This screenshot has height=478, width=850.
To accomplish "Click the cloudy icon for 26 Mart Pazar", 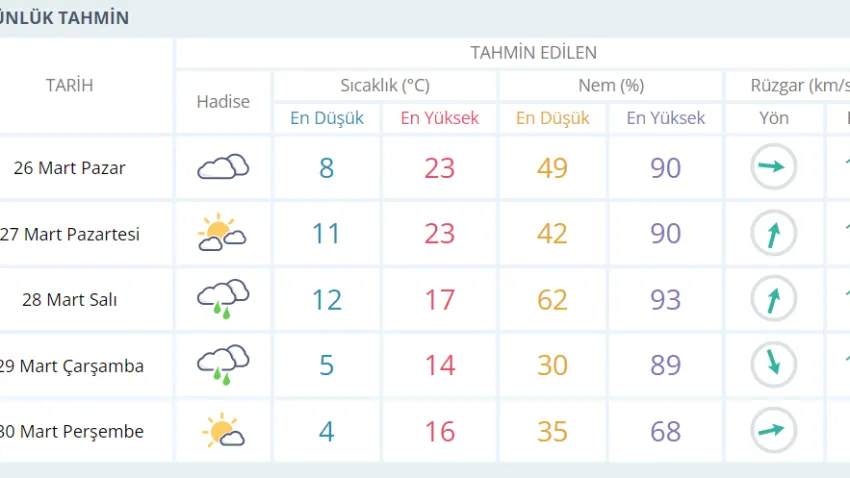I will [223, 167].
